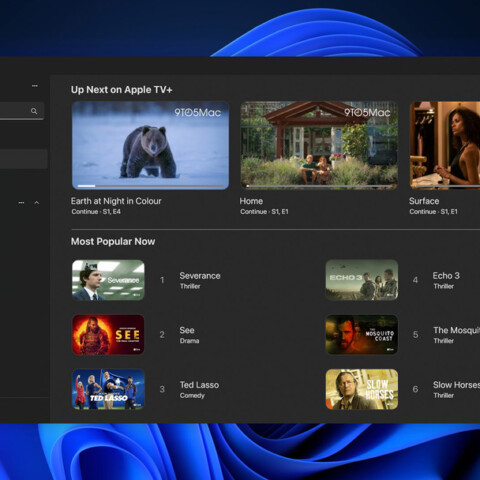Viewport: 480px width, 480px height.
Task: Open the Home show thumbnail
Action: click(x=319, y=145)
